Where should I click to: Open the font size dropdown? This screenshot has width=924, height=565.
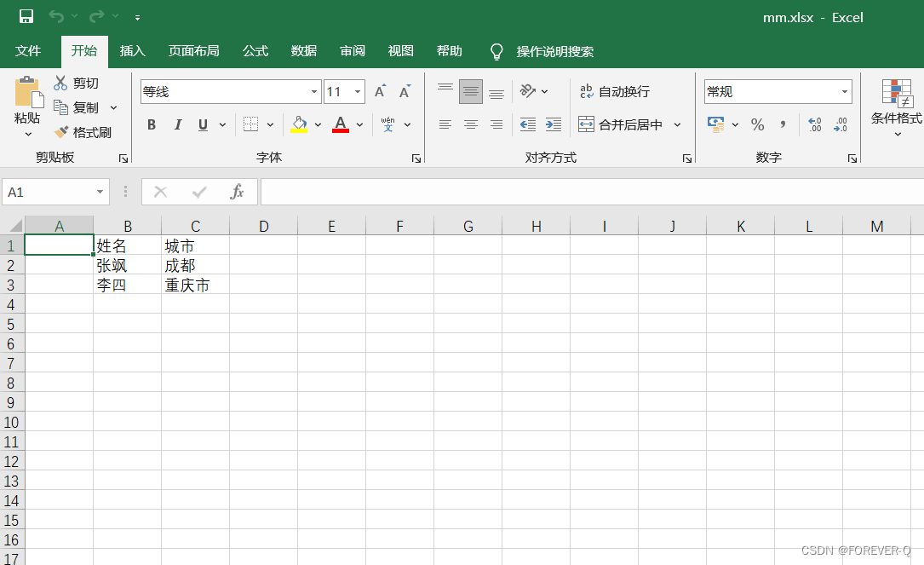pyautogui.click(x=357, y=91)
